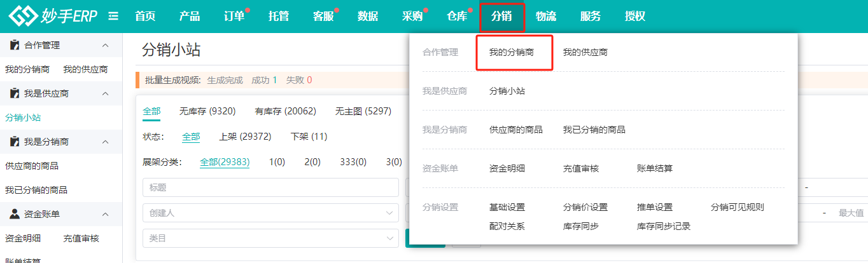Select 我的供应商 in the dropdown menu
This screenshot has height=263, width=868.
coord(585,52)
